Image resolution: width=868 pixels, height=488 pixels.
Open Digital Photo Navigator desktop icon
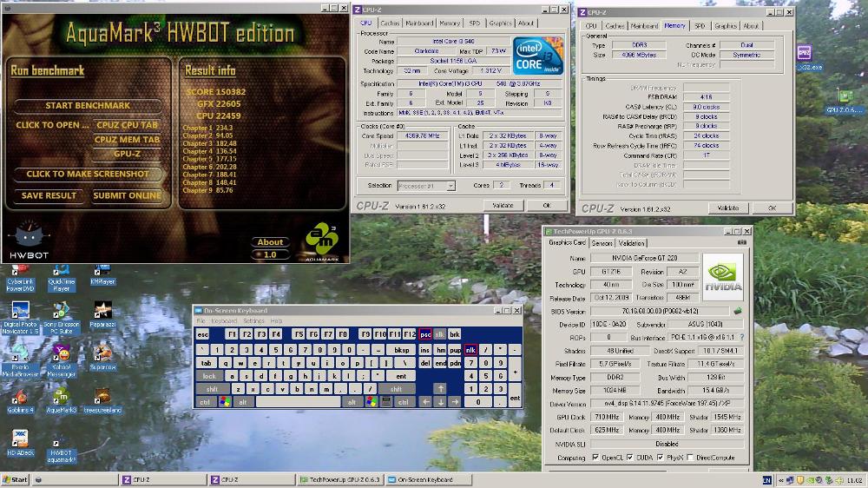21,318
